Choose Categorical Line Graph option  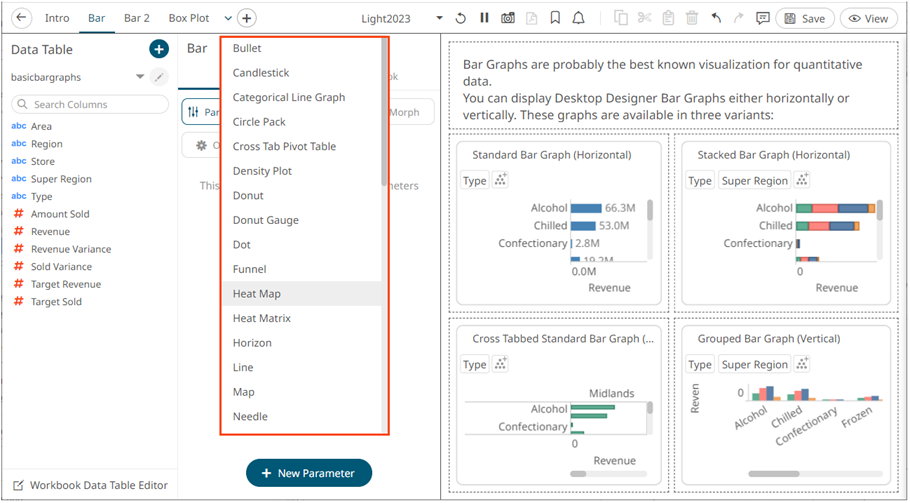(302, 97)
